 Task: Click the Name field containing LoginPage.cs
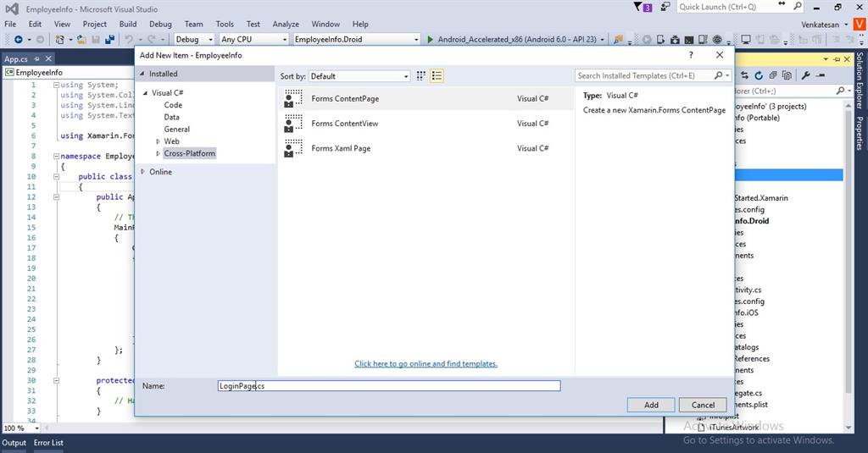pyautogui.click(x=389, y=386)
